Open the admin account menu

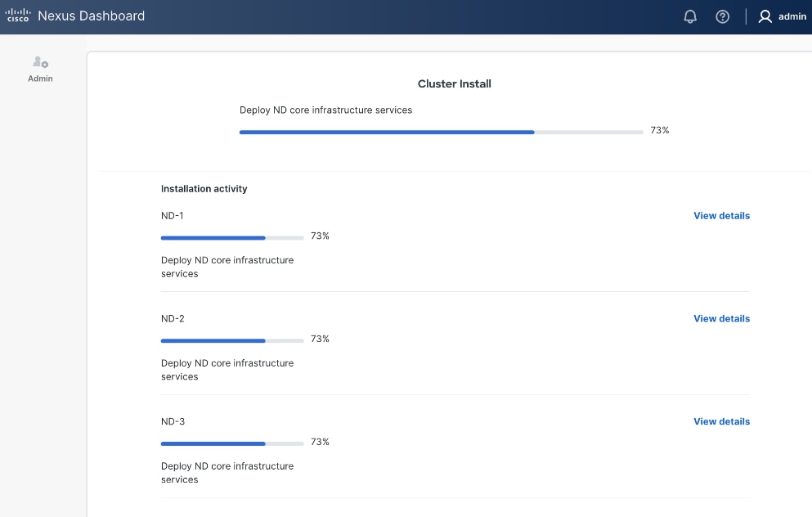(781, 16)
